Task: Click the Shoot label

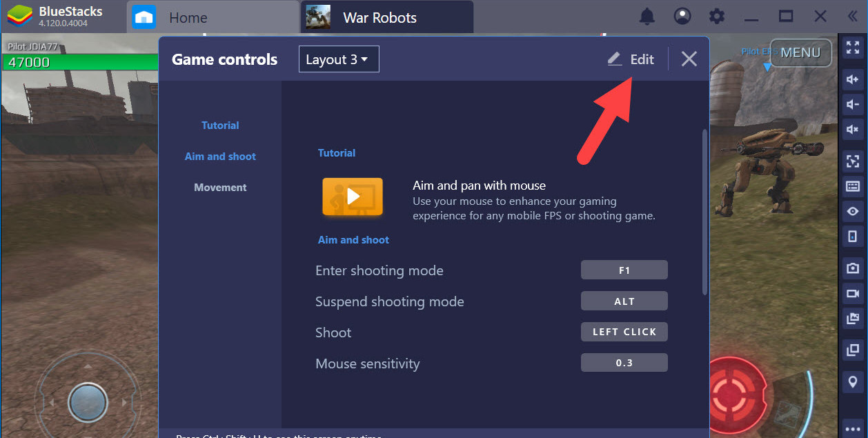Action: (x=333, y=332)
